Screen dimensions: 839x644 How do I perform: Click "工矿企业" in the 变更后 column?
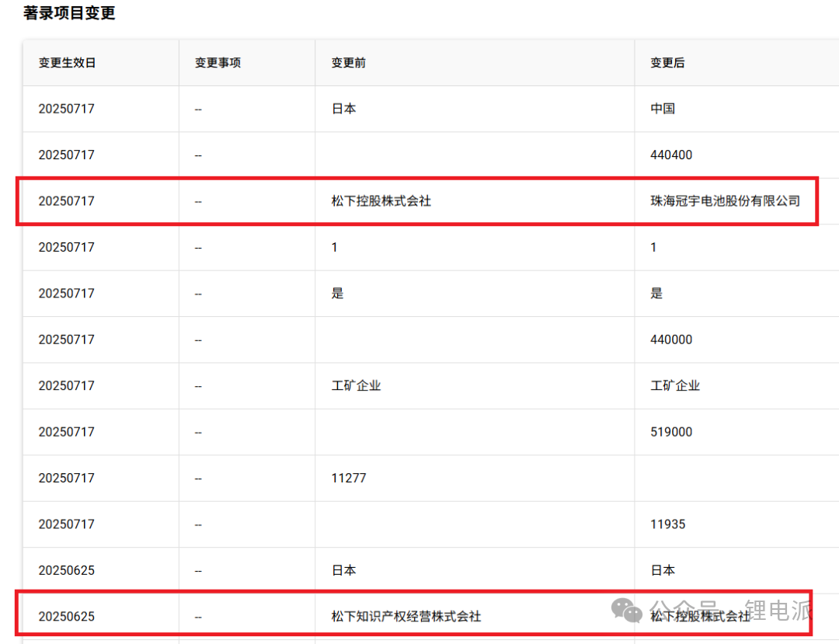tap(675, 385)
